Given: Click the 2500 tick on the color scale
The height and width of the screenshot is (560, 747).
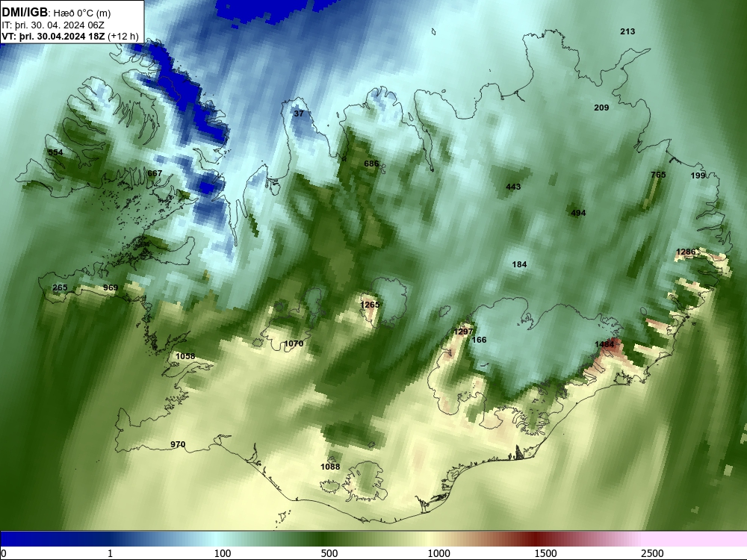Looking at the screenshot, I should [x=652, y=553].
